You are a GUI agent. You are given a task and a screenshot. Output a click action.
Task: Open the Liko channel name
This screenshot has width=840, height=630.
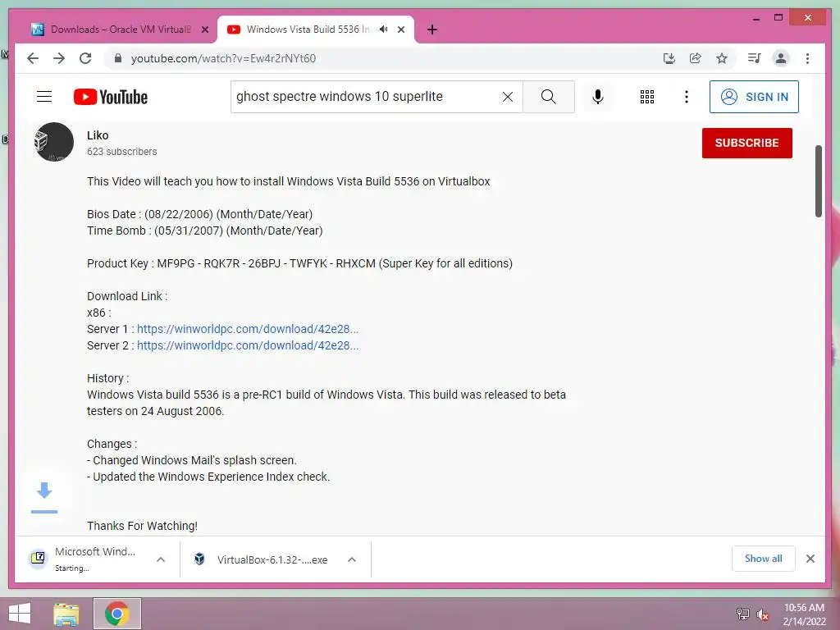pyautogui.click(x=98, y=135)
